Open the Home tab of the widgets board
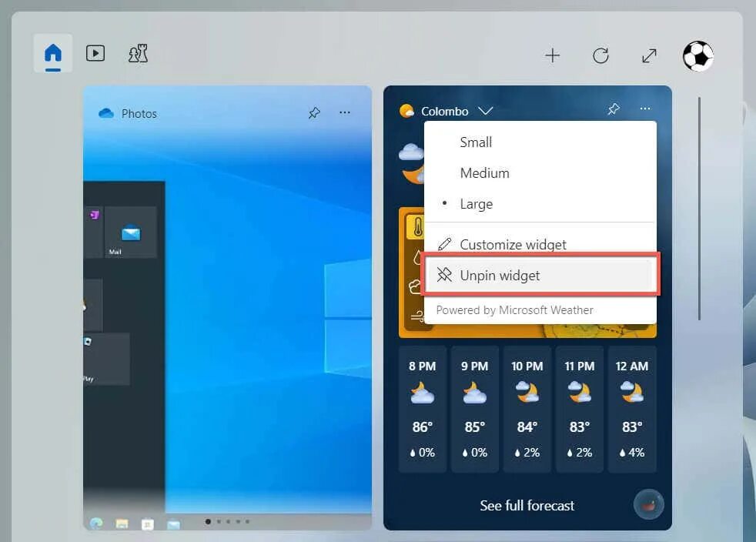The image size is (756, 542). pos(52,53)
